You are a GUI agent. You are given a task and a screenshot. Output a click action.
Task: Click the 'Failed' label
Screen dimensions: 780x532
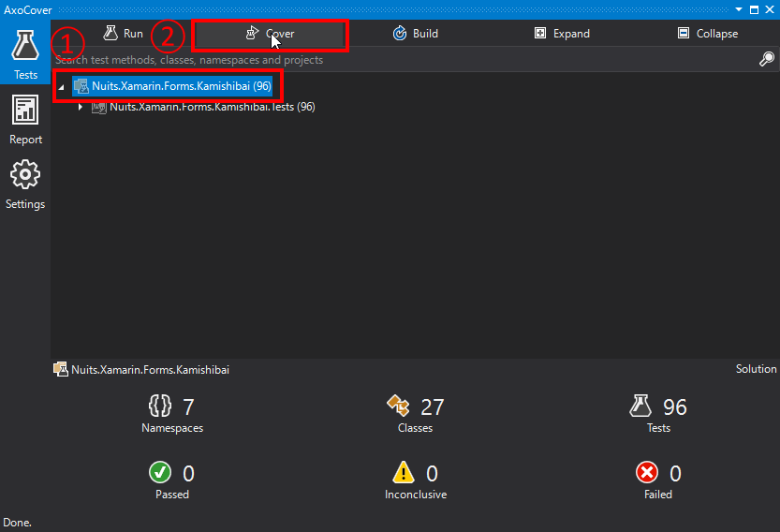coord(658,495)
